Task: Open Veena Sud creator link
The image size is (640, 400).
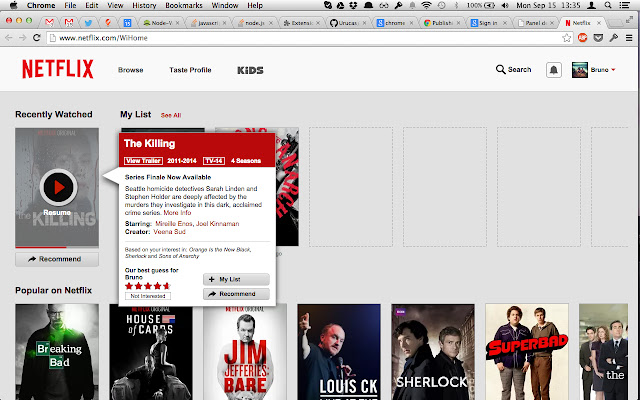Action: pos(169,231)
